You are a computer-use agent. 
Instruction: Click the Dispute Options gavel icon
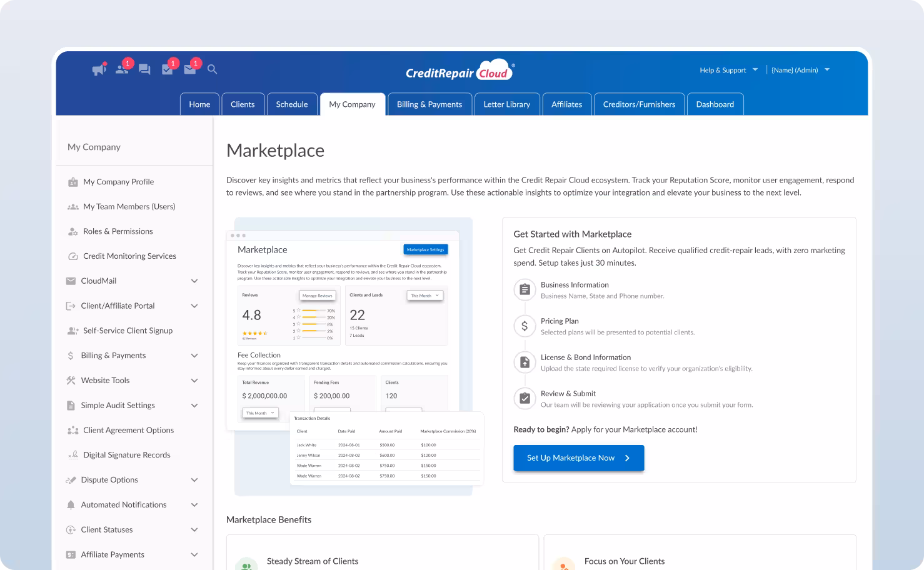click(71, 480)
